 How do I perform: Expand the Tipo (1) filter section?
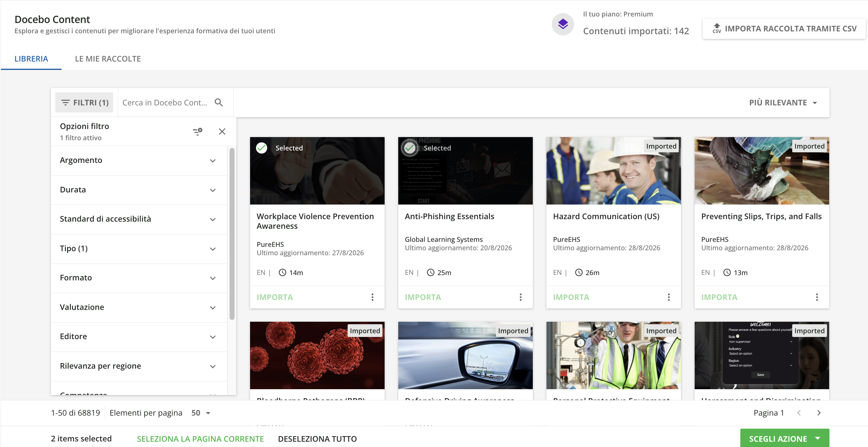[139, 249]
